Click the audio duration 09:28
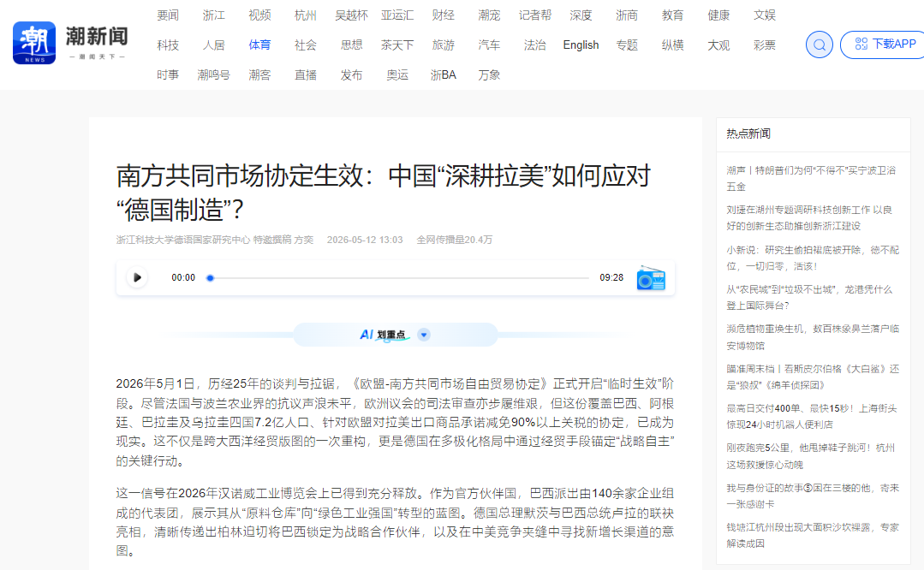The height and width of the screenshot is (570, 924). click(611, 277)
